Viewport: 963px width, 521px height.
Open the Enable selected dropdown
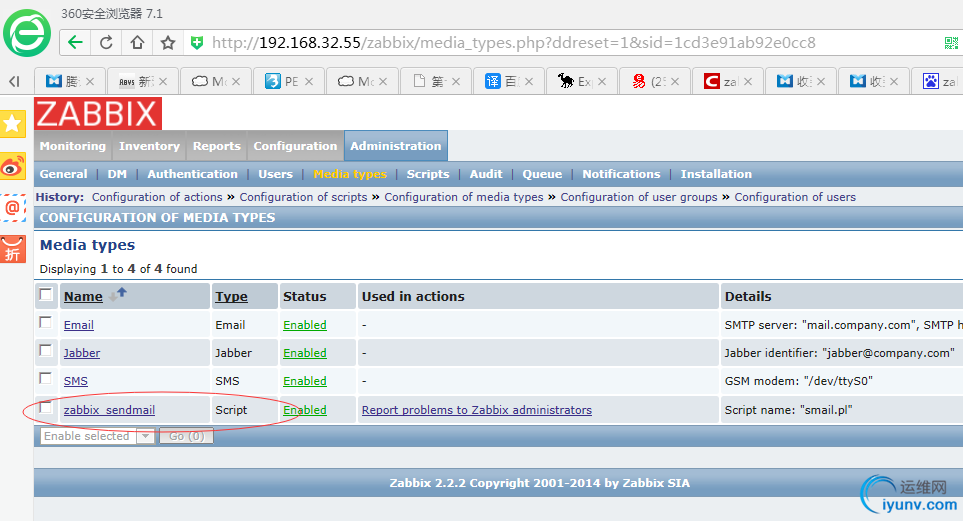[97, 436]
